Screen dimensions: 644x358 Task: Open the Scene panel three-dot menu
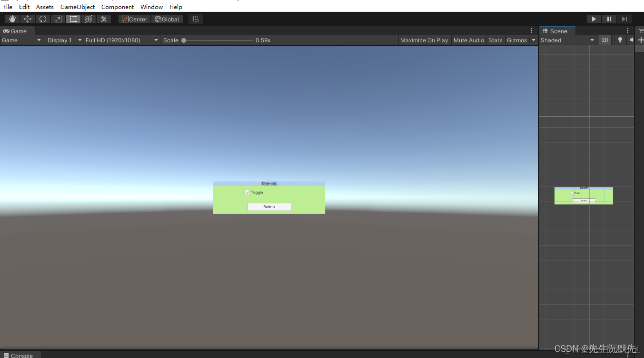628,31
